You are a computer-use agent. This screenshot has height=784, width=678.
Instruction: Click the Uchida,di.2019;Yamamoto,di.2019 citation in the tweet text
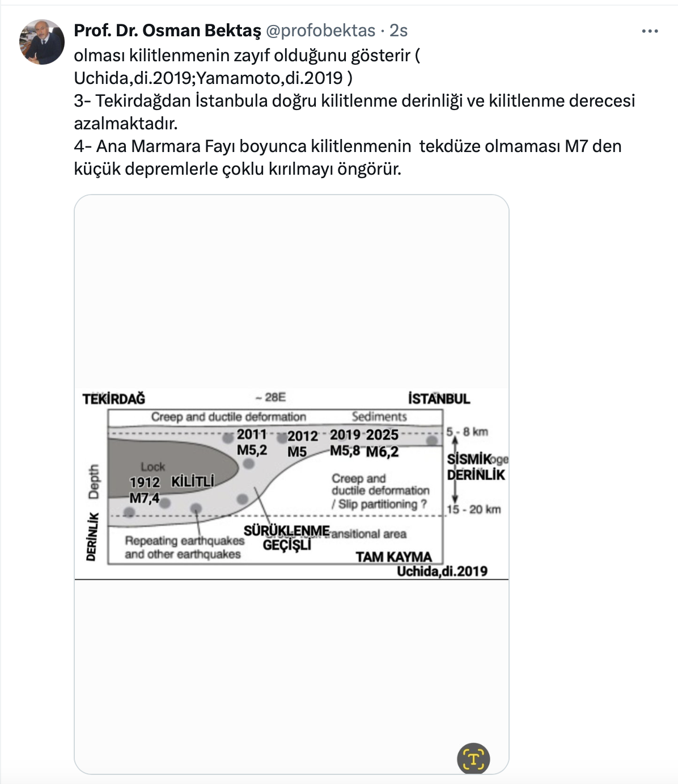pos(208,78)
